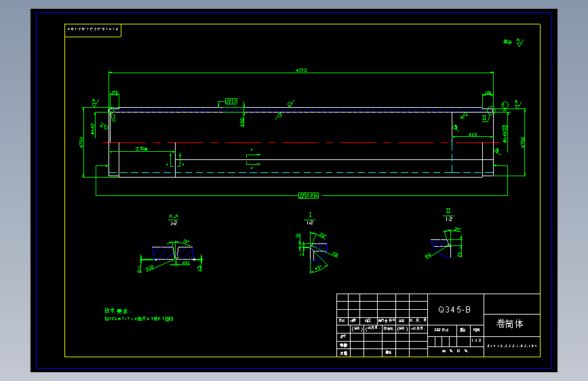
Task: Select the parallelism tolerance frame below drawing
Action: (x=309, y=196)
